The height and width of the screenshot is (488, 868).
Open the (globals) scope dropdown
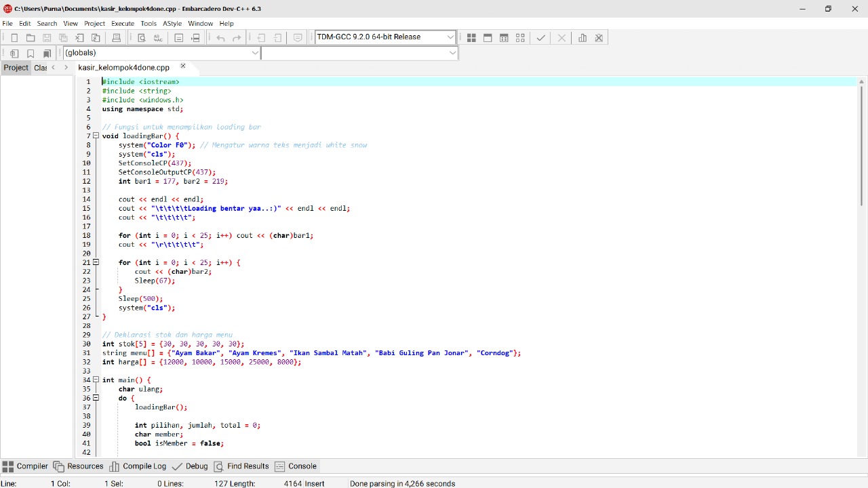point(255,53)
